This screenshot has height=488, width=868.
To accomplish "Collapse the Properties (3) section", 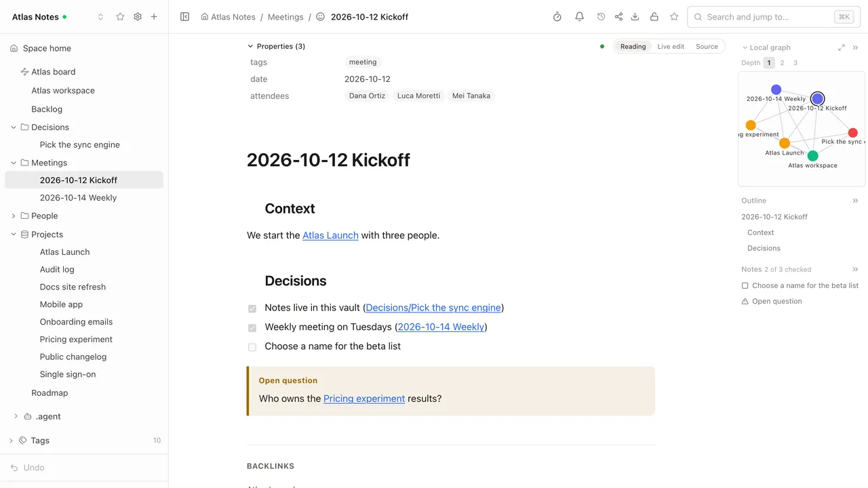I will (250, 46).
